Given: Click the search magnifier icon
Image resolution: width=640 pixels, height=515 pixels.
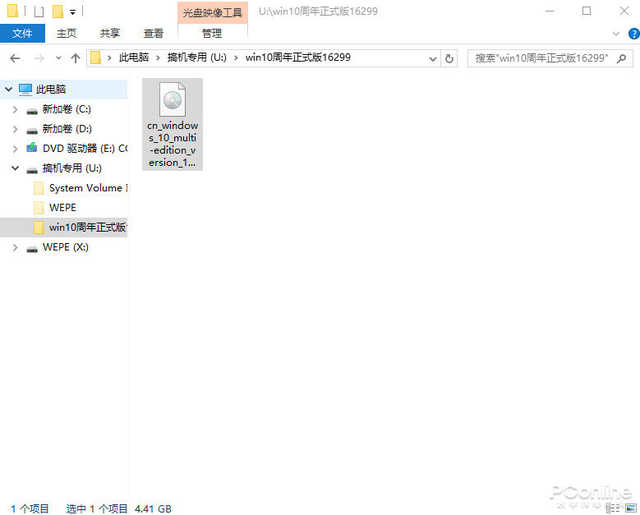Looking at the screenshot, I should tap(622, 58).
